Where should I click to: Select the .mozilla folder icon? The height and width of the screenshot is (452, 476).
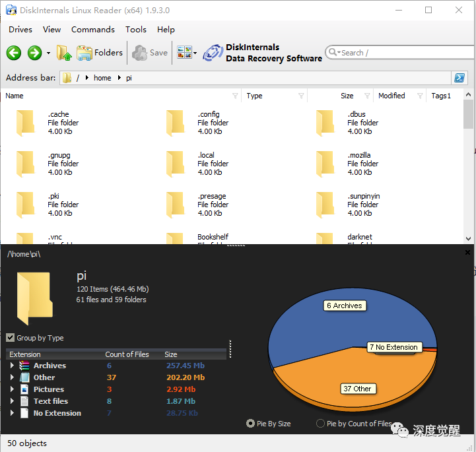pyautogui.click(x=325, y=164)
